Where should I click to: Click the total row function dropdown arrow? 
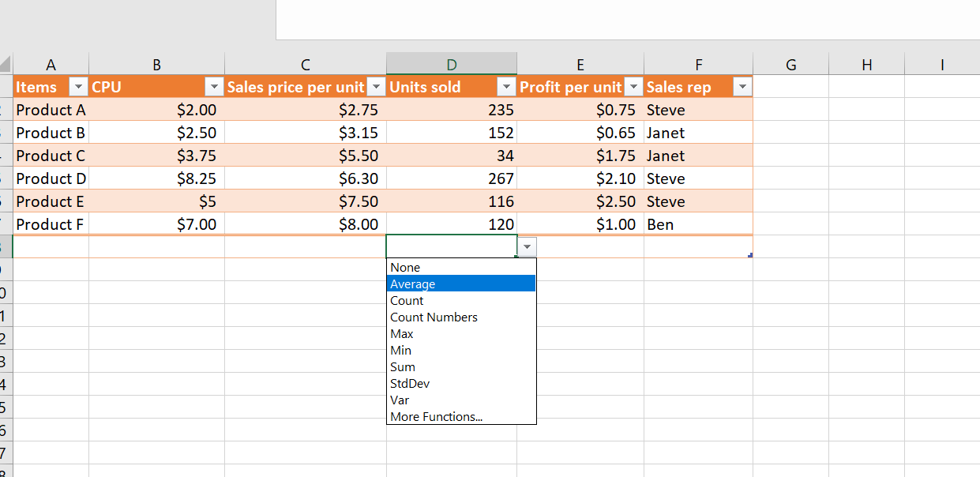pos(527,247)
